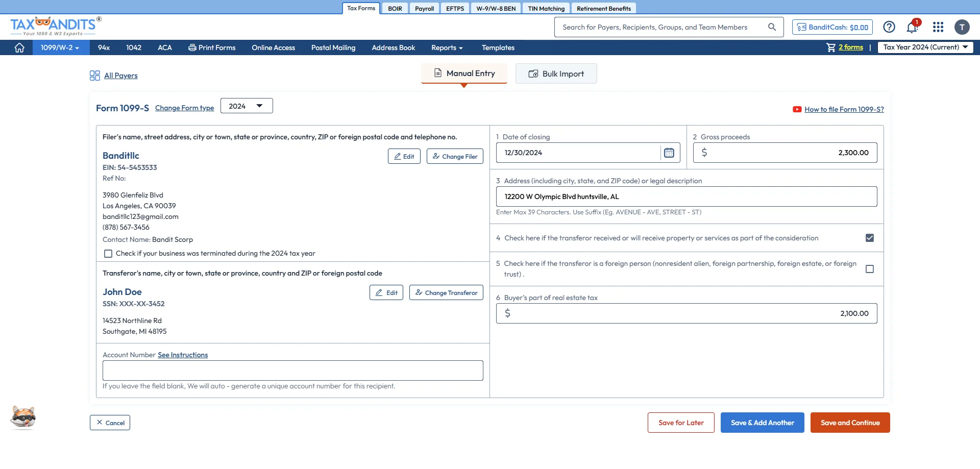Click the Change Filer button

[x=455, y=156]
